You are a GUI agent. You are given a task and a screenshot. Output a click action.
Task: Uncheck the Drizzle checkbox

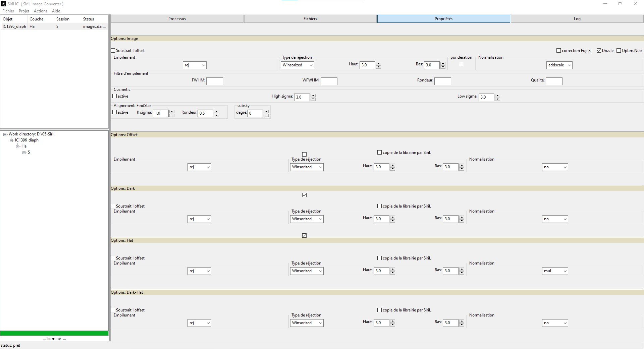[x=599, y=51]
